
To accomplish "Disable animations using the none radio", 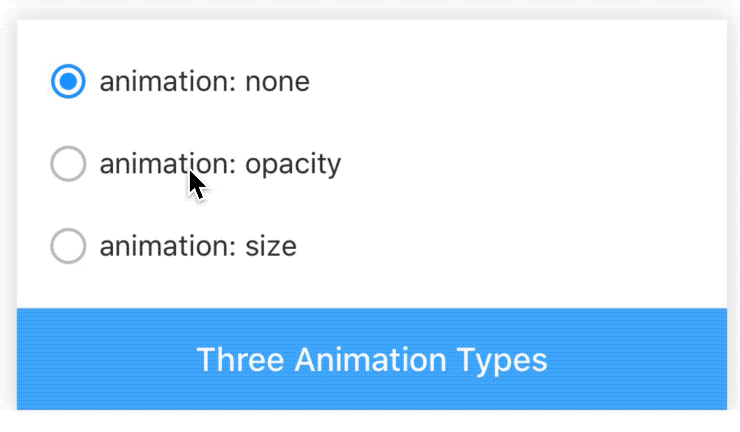I will 68,82.
